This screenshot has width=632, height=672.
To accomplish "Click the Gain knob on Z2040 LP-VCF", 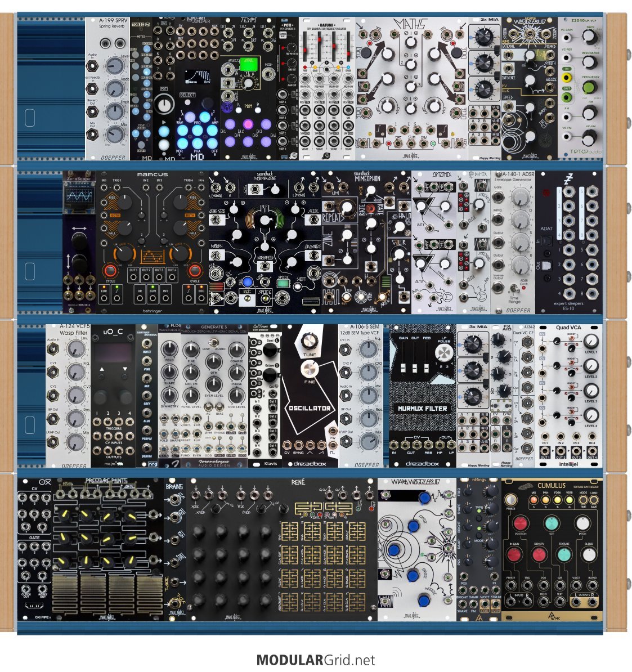I will point(590,37).
